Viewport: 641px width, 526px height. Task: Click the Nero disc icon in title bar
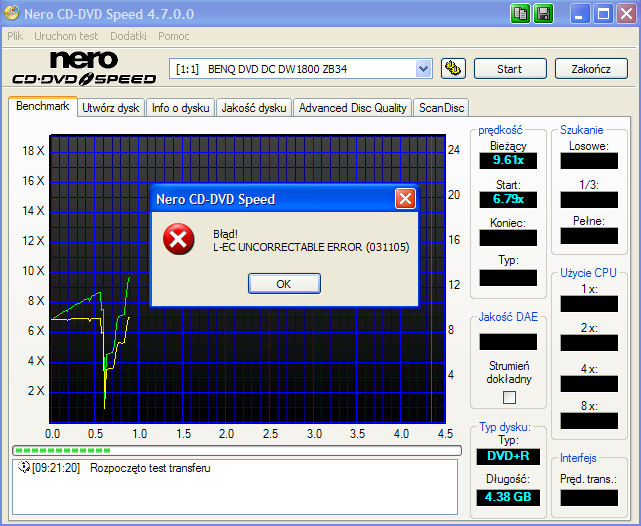(11, 13)
